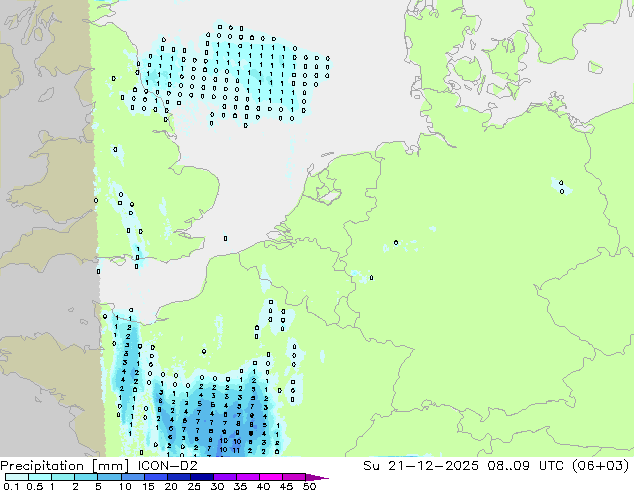Click the '0.1' legend scale label
Viewport: 634px width, 490px height.
[x=11, y=486]
